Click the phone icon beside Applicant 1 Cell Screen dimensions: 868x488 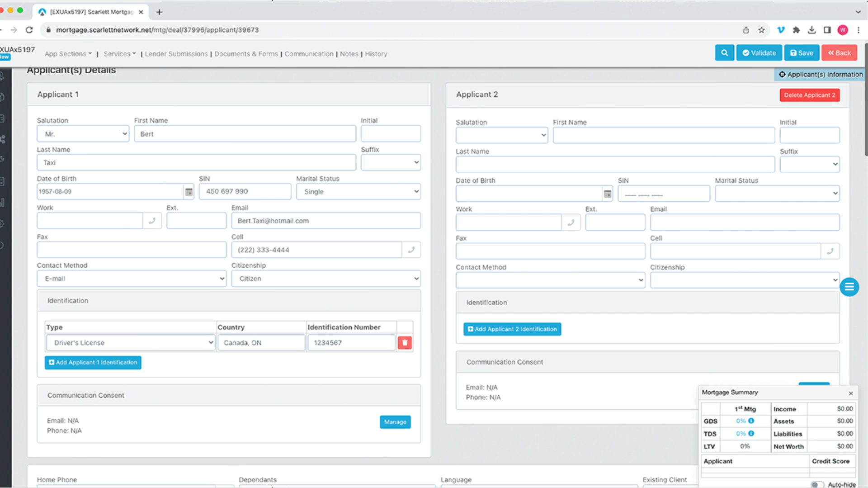411,250
